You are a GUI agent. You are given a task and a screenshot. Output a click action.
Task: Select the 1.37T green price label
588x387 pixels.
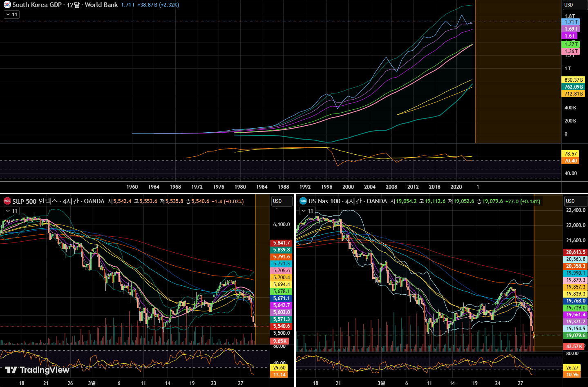tap(571, 44)
